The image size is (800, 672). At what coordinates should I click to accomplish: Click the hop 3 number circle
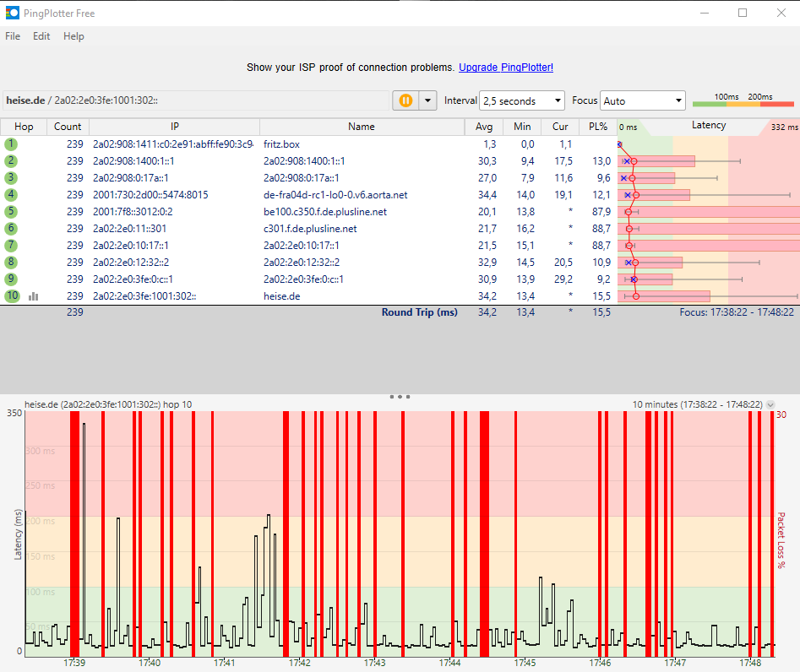click(x=11, y=178)
